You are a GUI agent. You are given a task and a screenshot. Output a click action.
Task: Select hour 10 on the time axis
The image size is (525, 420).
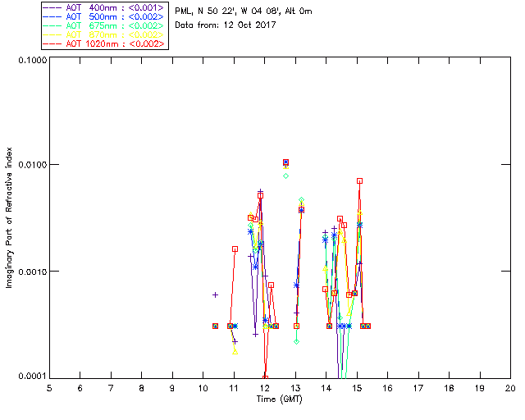pos(203,389)
